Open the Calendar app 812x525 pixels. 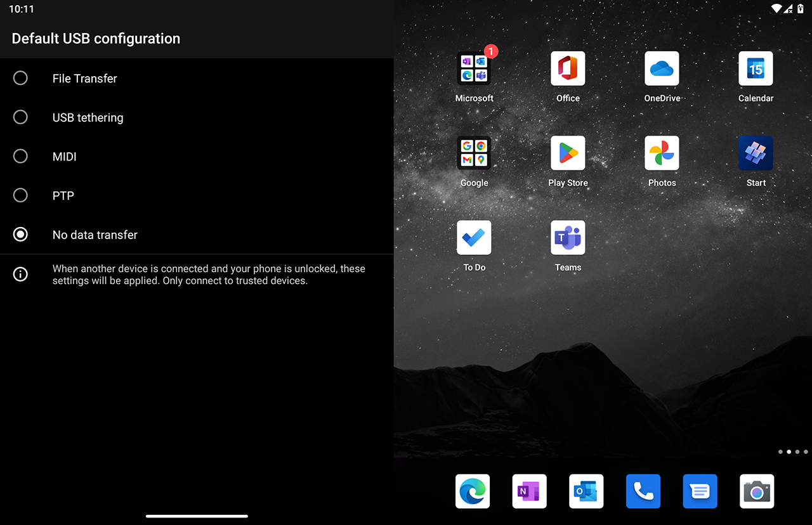[756, 68]
